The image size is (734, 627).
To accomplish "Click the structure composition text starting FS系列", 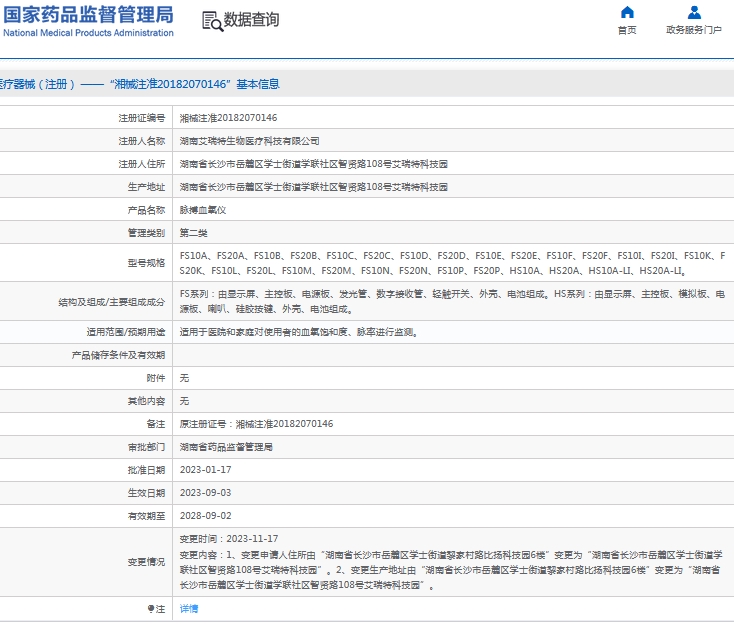I will coord(453,302).
